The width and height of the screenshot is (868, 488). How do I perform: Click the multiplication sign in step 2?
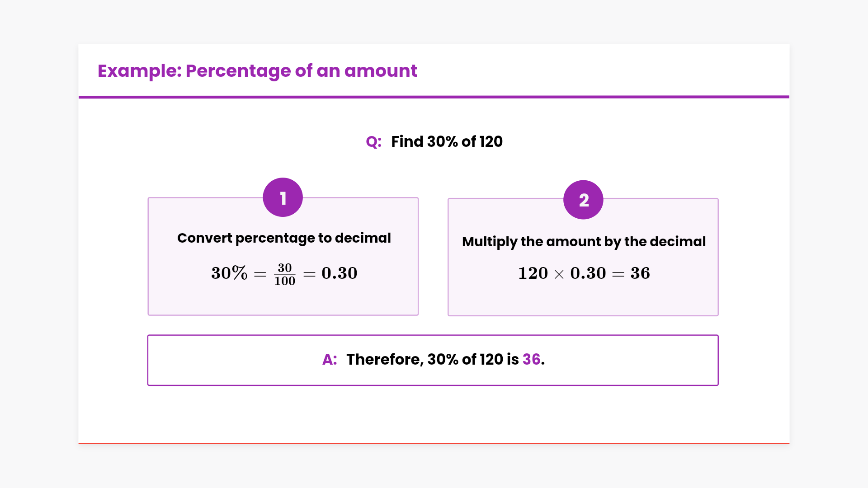[559, 275]
